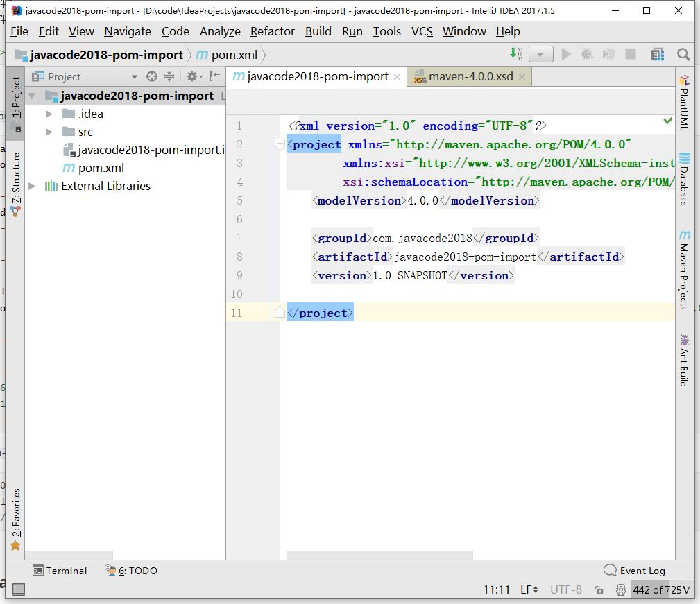The height and width of the screenshot is (604, 700).
Task: Click the Make Project build icon
Action: pos(517,54)
